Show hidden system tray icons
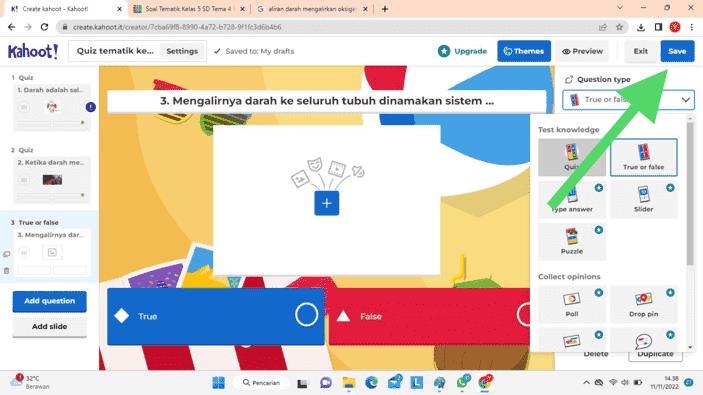The height and width of the screenshot is (395, 703). pyautogui.click(x=586, y=382)
